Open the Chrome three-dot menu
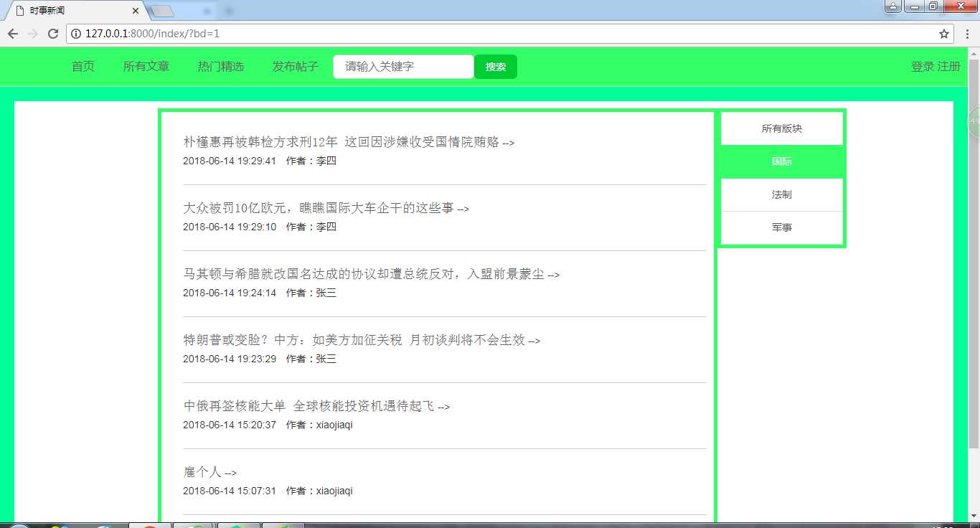 point(966,34)
